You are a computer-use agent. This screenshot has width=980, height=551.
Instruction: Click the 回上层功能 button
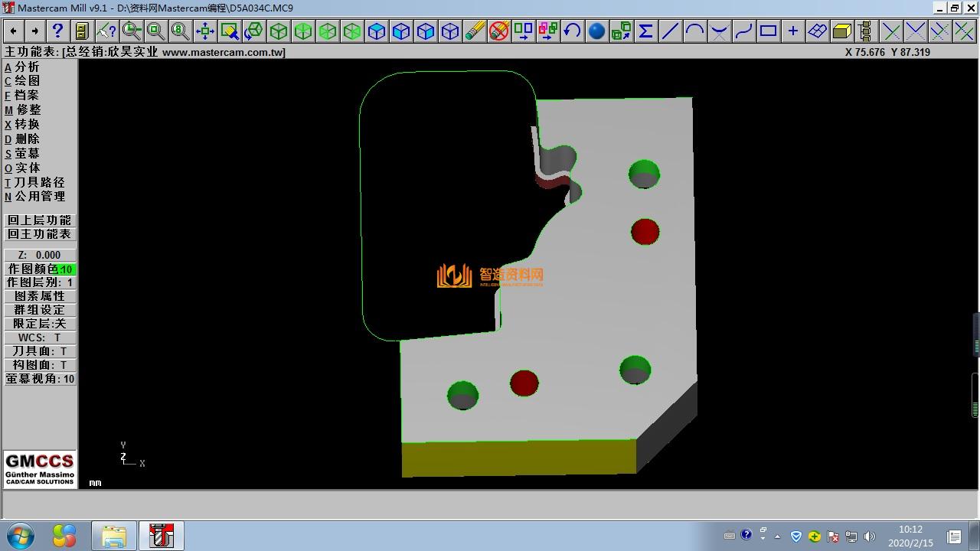[40, 220]
